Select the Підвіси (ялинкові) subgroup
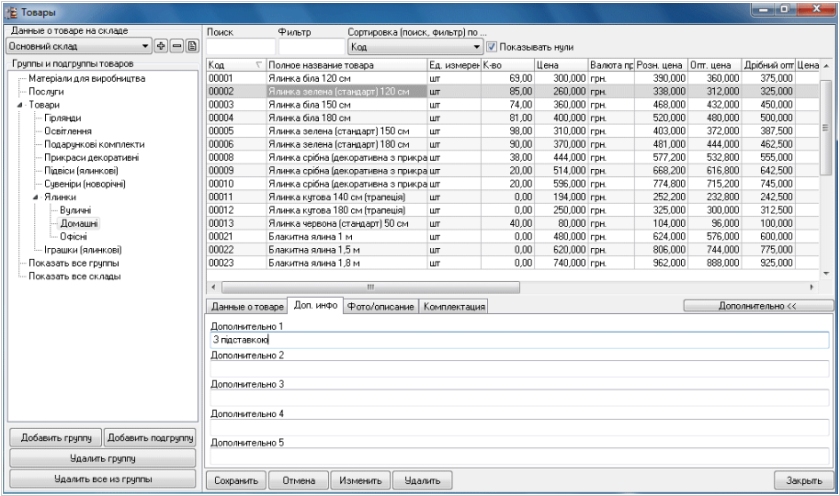Viewport: 840px width, 496px height. (x=81, y=171)
